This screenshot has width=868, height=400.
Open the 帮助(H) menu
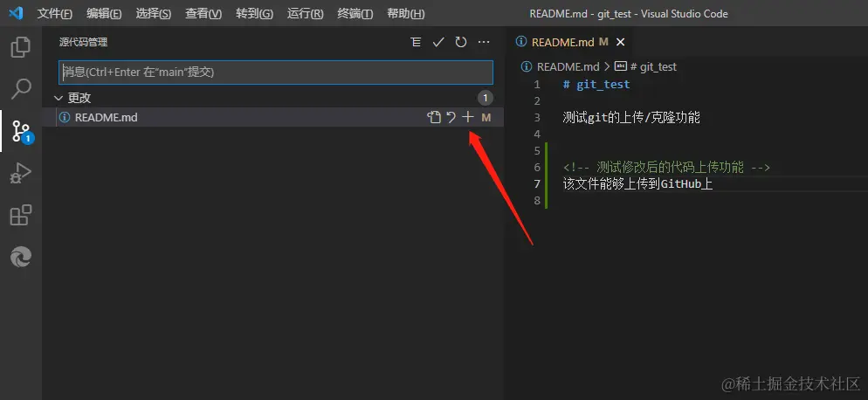tap(406, 14)
